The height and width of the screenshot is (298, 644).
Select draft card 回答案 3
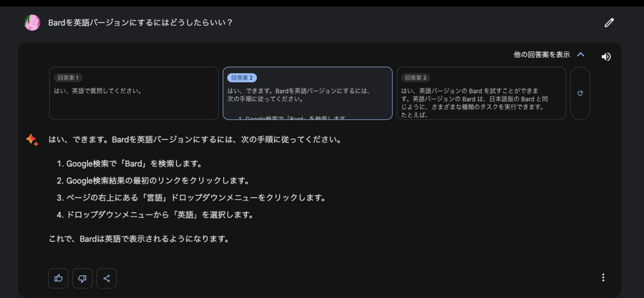(x=481, y=93)
